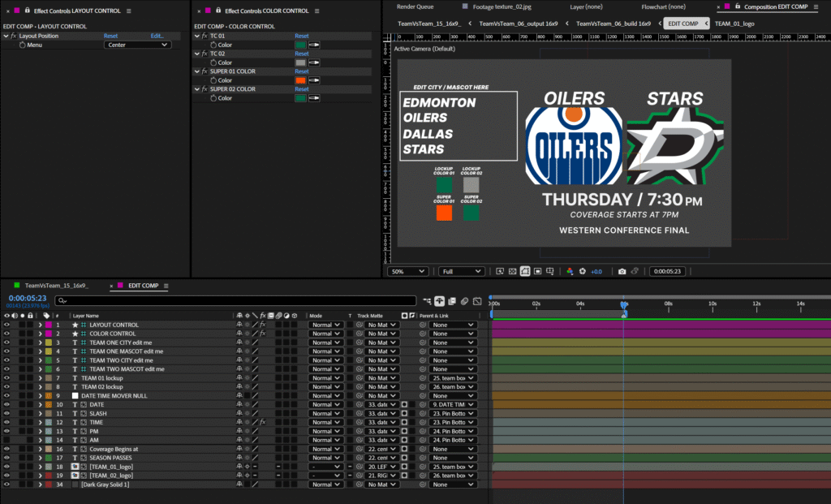Click SUPER 02 COLOR eyedropper icon
The width and height of the screenshot is (831, 504).
coord(314,98)
